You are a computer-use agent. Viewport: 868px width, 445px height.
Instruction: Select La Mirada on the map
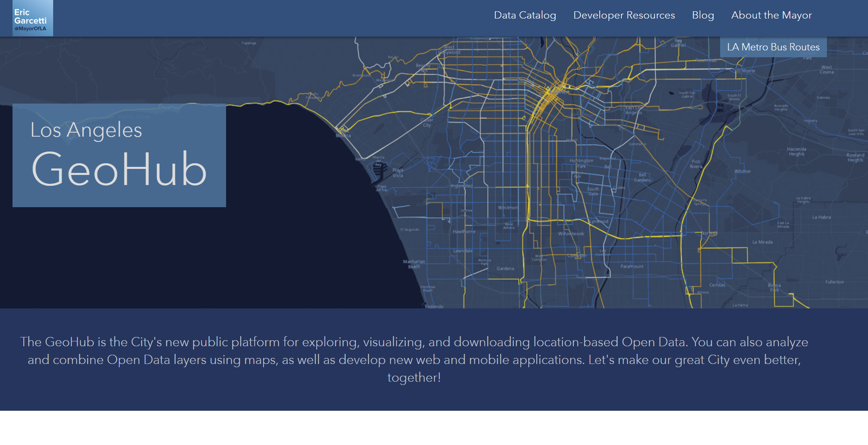[762, 242]
